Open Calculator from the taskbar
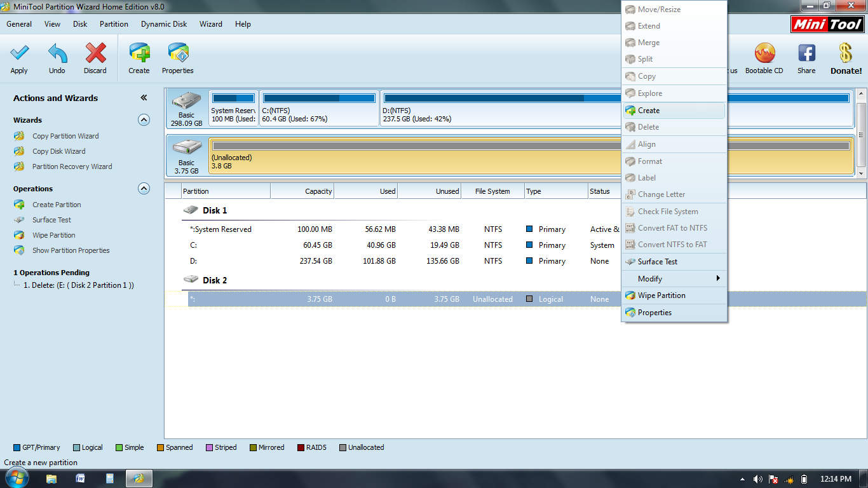This screenshot has width=868, height=488. point(110,478)
